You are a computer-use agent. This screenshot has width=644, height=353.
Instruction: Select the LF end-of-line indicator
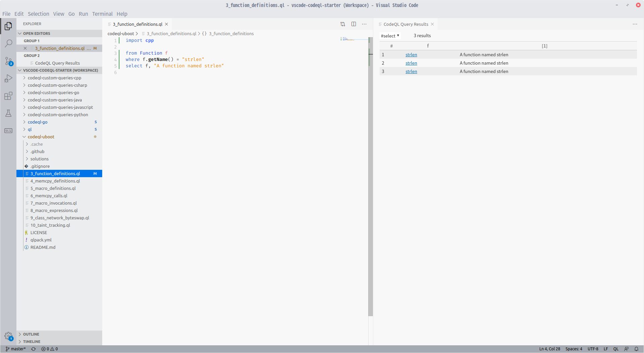pyautogui.click(x=606, y=349)
